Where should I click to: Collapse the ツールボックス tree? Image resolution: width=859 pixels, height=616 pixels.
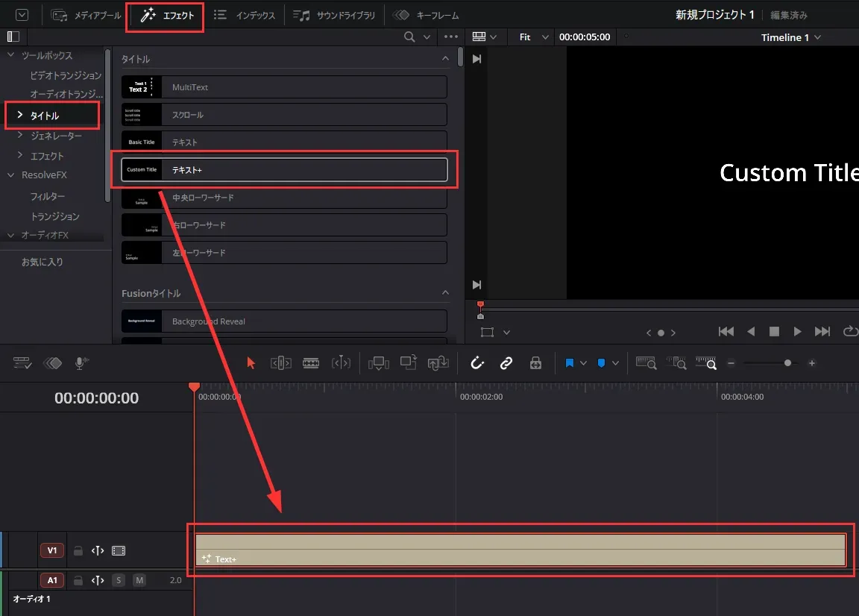click(x=10, y=54)
